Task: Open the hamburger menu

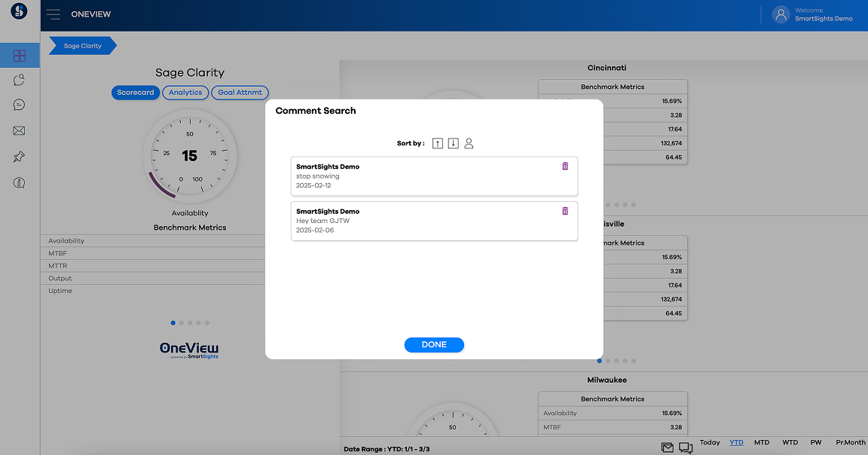Action: (x=53, y=14)
